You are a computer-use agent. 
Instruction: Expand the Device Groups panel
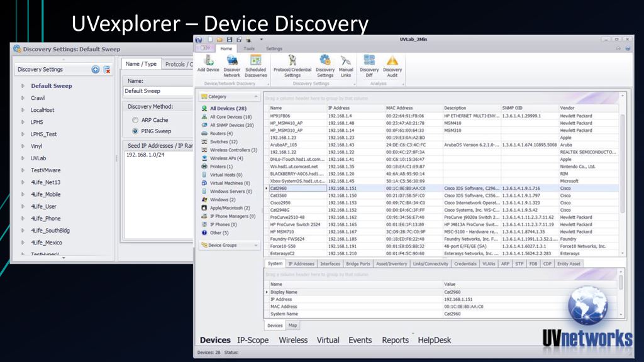pos(255,245)
